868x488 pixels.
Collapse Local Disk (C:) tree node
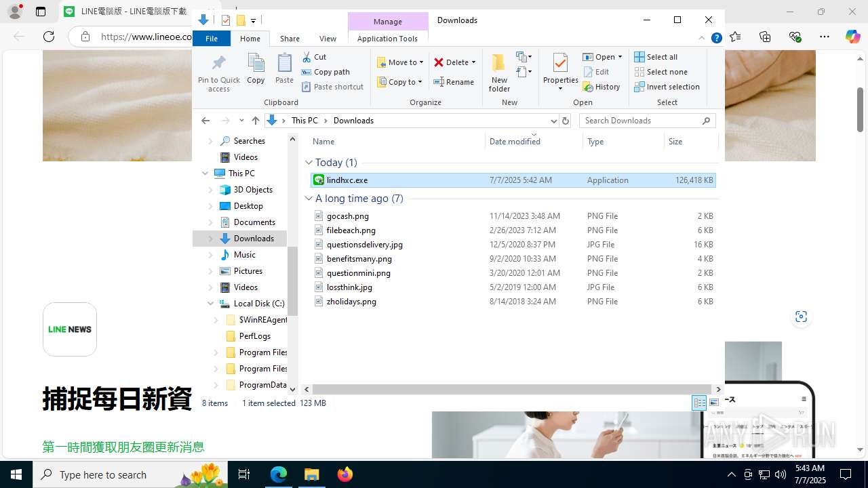pos(211,304)
